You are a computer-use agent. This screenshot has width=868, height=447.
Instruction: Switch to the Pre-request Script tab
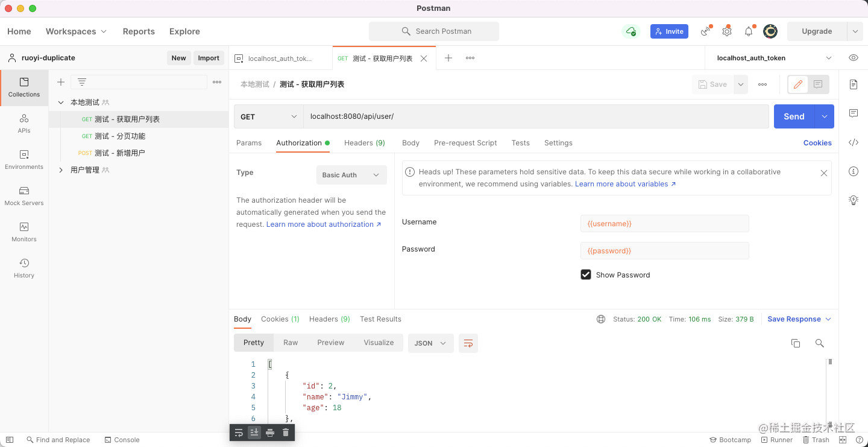click(465, 143)
